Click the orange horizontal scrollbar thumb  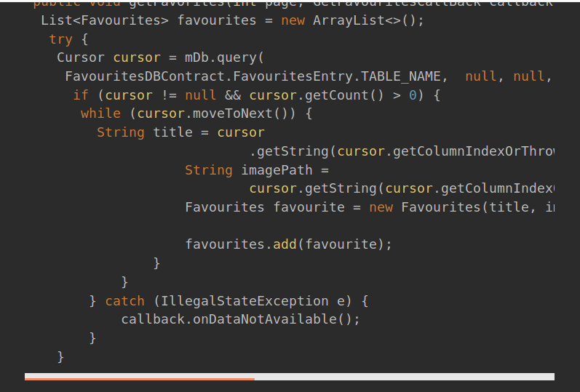tap(140, 379)
